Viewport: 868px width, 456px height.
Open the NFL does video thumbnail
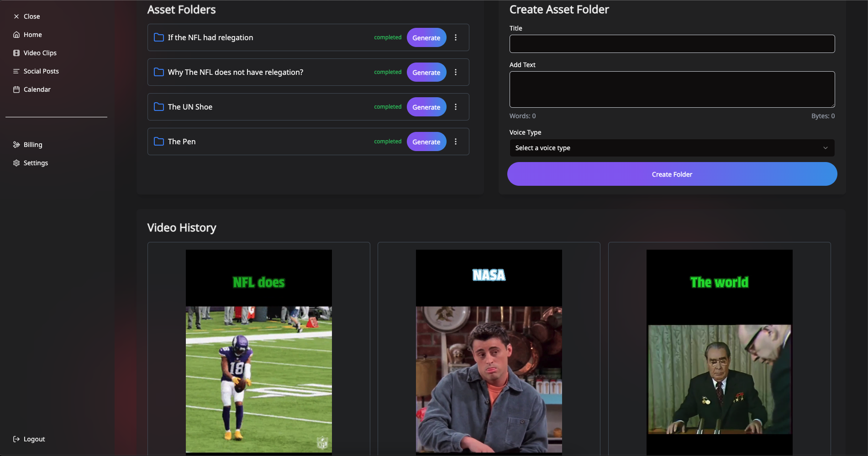coord(259,351)
